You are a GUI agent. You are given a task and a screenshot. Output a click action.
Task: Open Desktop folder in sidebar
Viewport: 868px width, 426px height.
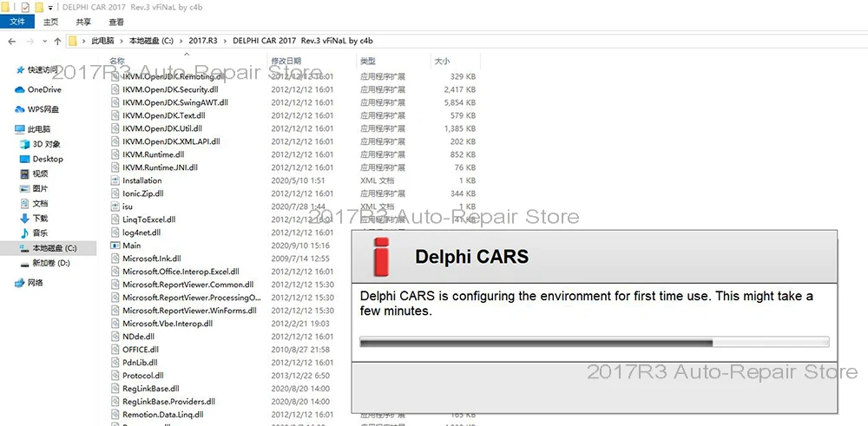click(48, 159)
